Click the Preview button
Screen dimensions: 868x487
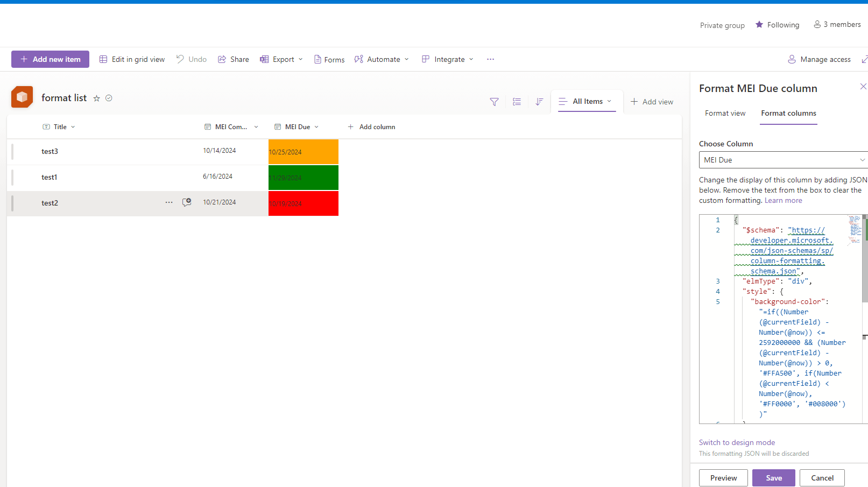tap(723, 478)
